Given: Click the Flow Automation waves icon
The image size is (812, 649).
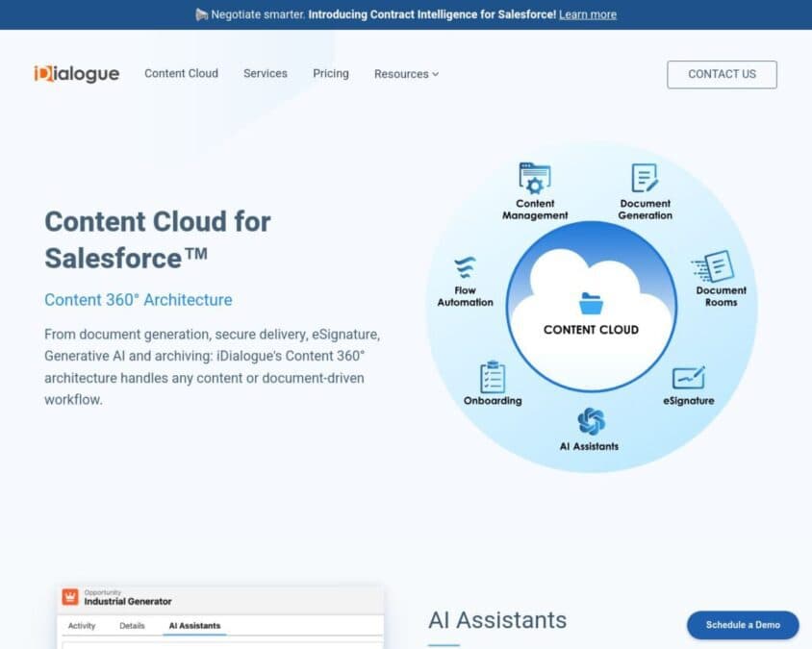Looking at the screenshot, I should (465, 267).
